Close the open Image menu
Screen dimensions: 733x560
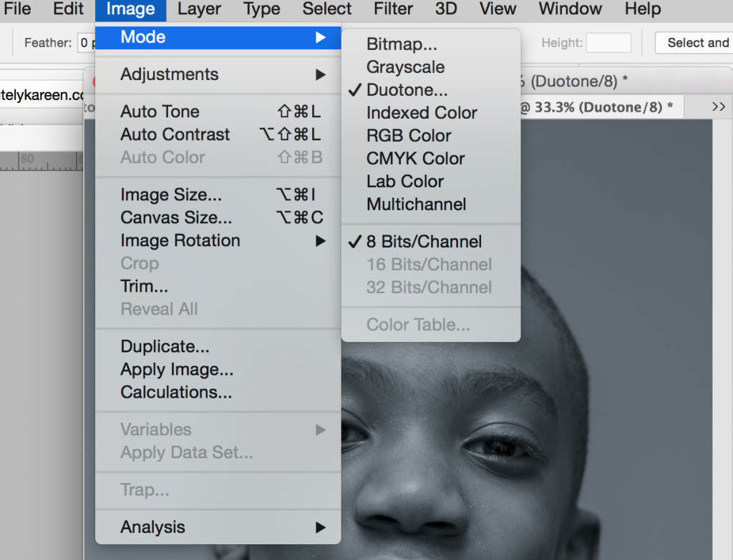coord(130,9)
